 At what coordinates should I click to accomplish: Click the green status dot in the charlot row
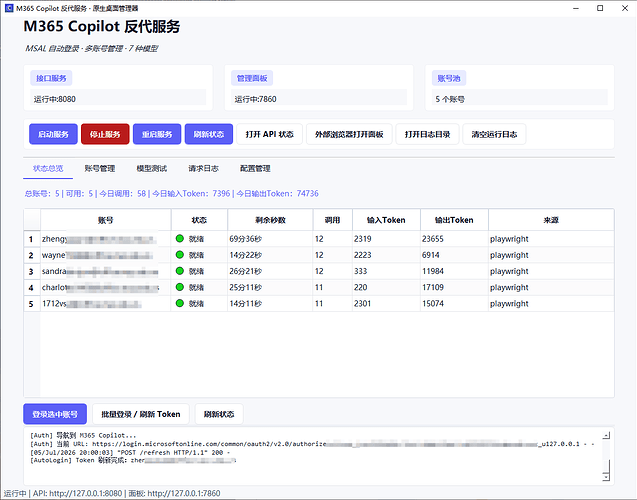180,287
